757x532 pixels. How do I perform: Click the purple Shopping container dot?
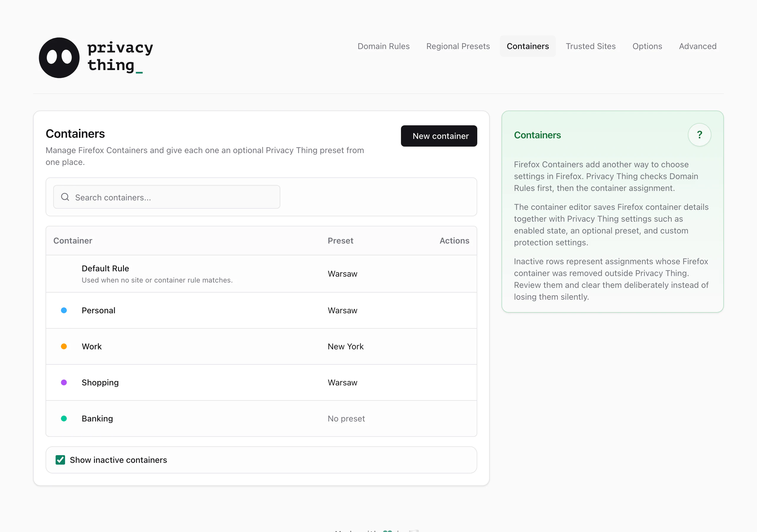coord(64,382)
